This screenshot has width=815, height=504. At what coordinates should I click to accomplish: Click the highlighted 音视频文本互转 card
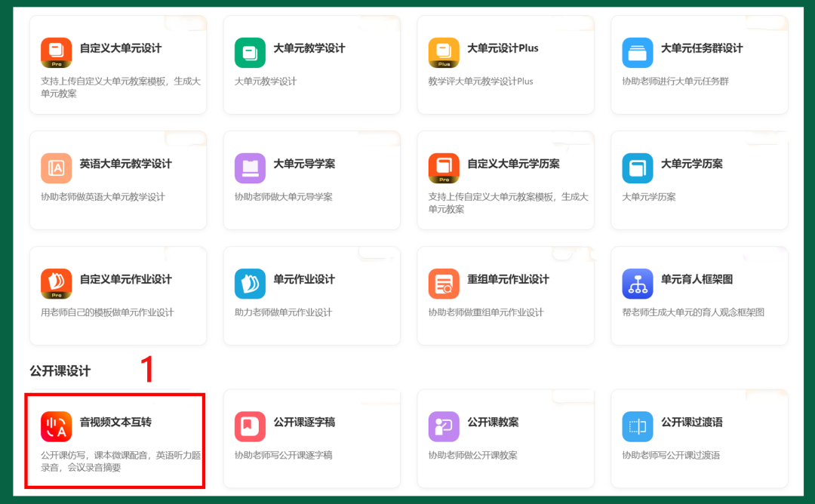click(115, 440)
